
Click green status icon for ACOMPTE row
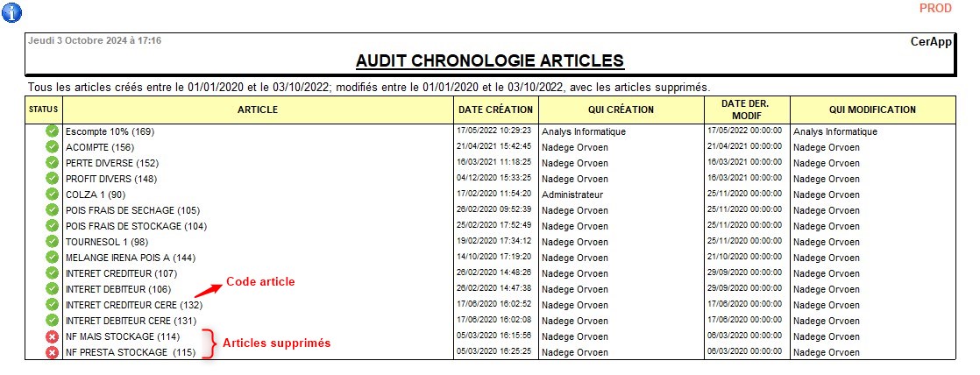pos(52,147)
